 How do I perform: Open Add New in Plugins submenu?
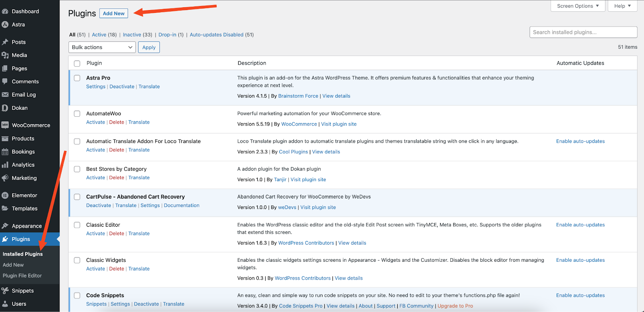[x=13, y=265]
